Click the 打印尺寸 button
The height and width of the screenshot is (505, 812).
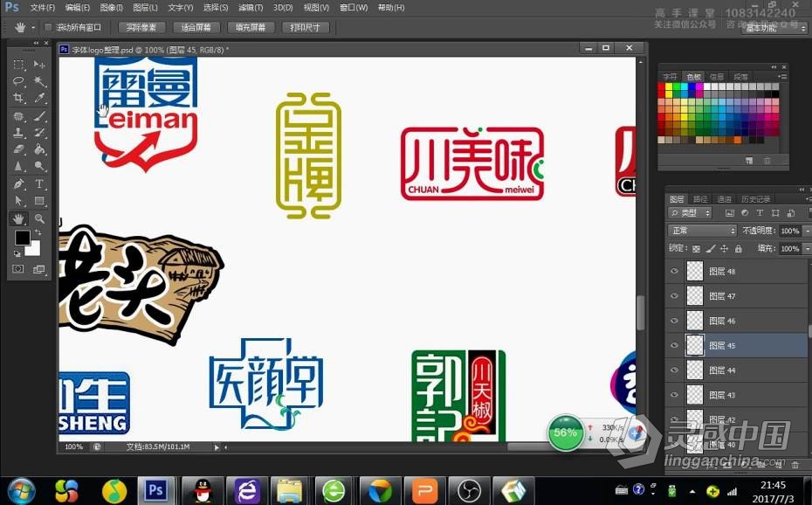[x=305, y=27]
